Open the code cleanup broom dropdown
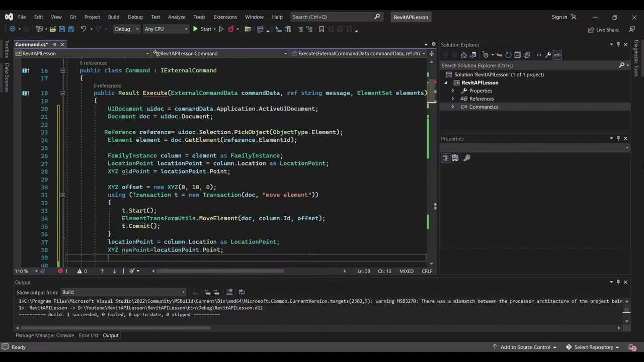The height and width of the screenshot is (362, 644). coord(134,271)
